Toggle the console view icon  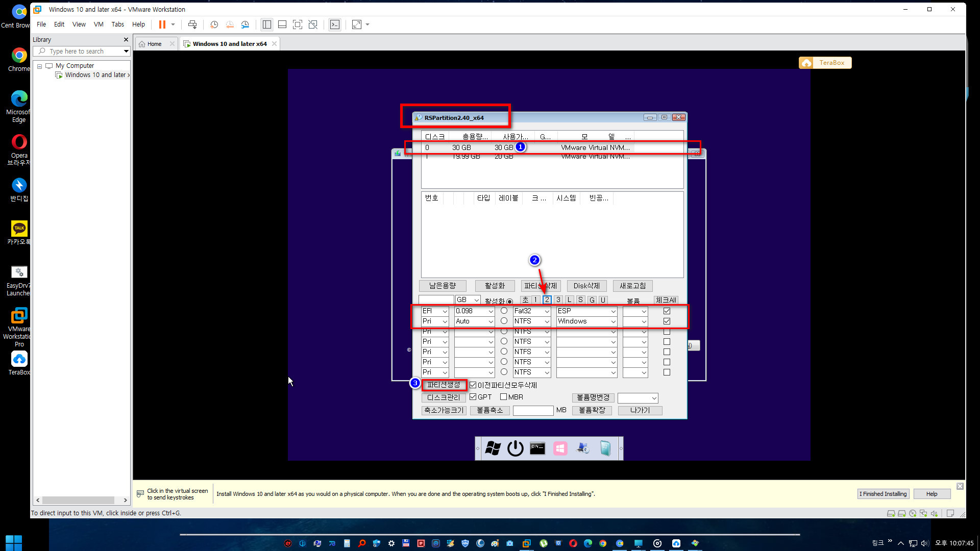coord(335,24)
